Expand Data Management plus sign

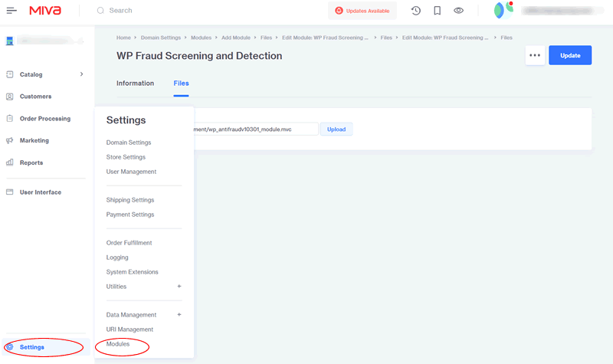179,314
